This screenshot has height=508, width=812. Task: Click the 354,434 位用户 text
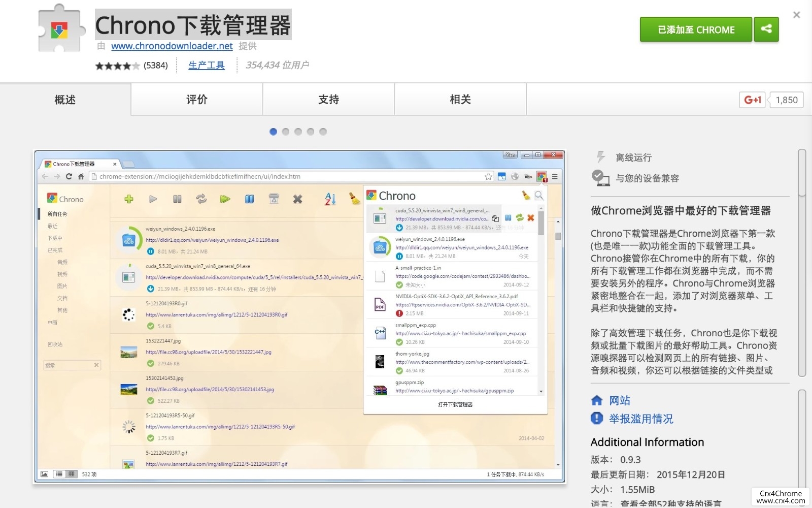[x=277, y=65]
